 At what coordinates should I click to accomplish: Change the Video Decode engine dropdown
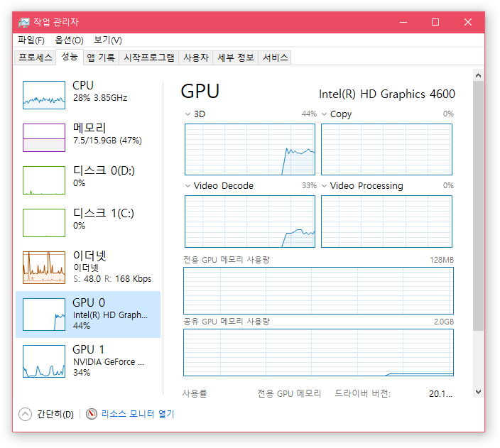pyautogui.click(x=188, y=186)
